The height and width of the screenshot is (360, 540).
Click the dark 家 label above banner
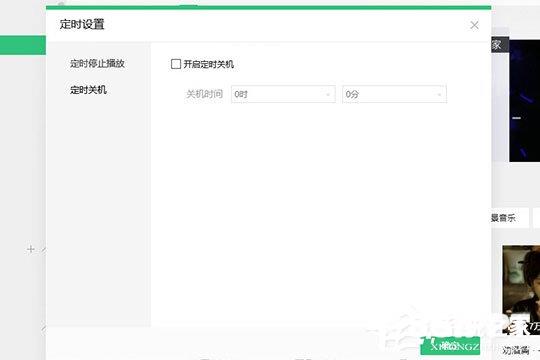(500, 45)
